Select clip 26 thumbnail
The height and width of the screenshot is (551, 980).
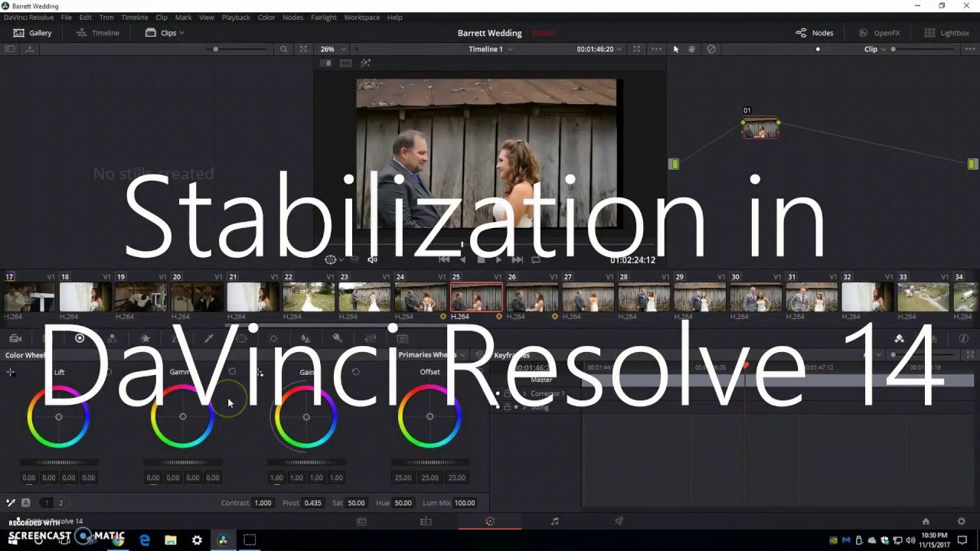[532, 297]
